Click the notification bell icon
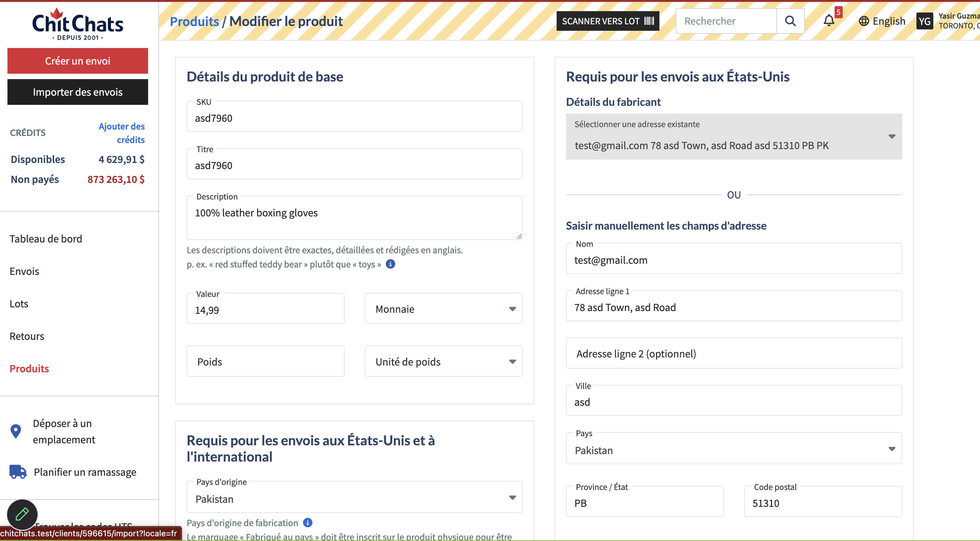This screenshot has height=541, width=980. [x=829, y=21]
